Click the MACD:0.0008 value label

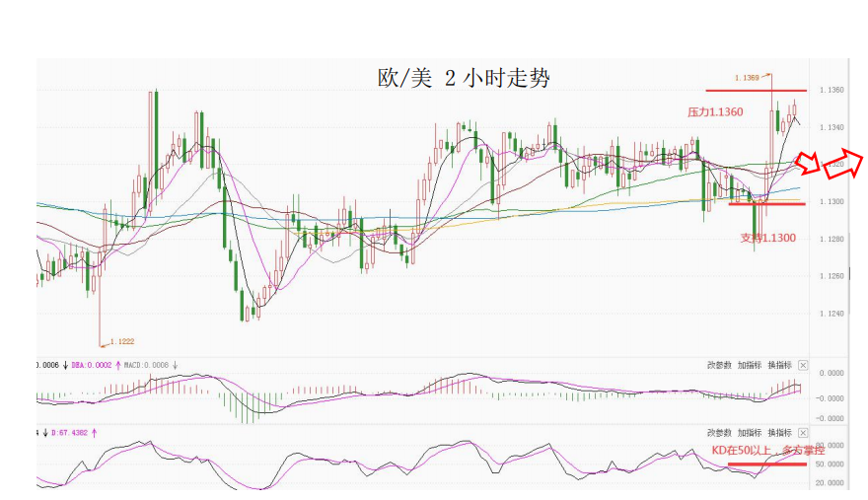[146, 366]
